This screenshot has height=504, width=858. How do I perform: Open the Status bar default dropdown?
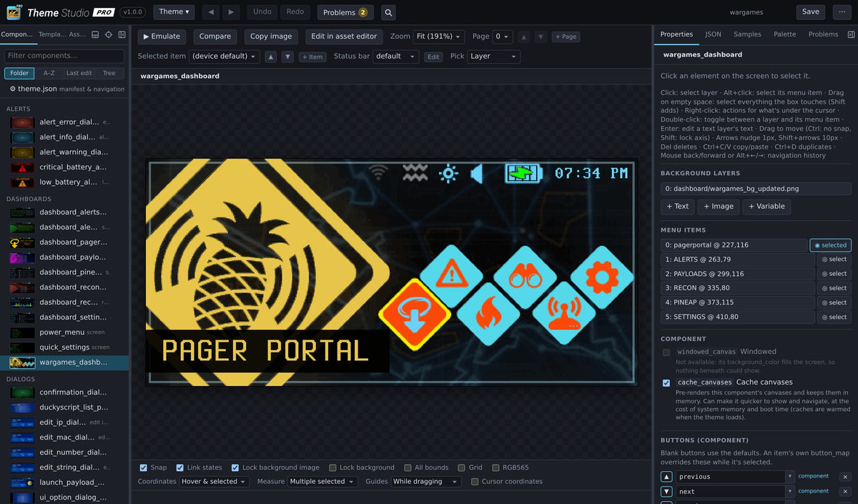(395, 56)
